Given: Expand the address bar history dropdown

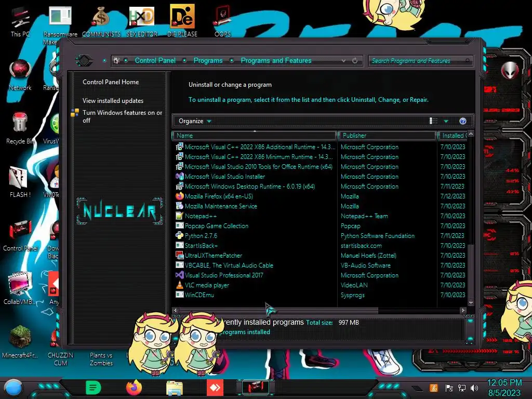Looking at the screenshot, I should (x=344, y=61).
